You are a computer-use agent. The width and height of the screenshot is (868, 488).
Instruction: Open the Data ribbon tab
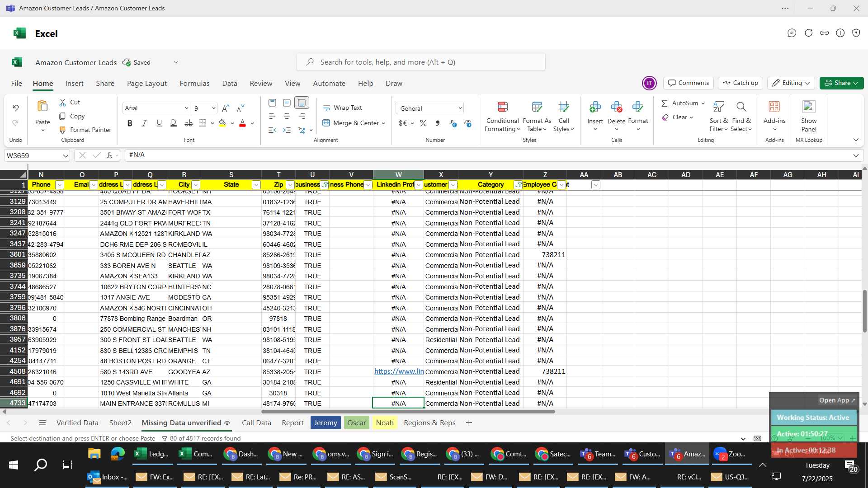tap(230, 84)
